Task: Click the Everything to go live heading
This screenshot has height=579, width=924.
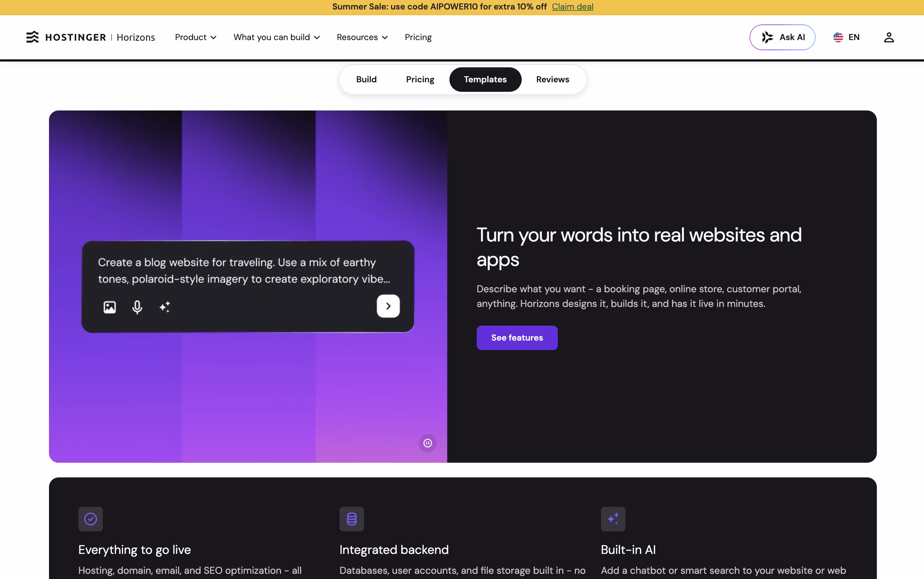Action: tap(134, 550)
